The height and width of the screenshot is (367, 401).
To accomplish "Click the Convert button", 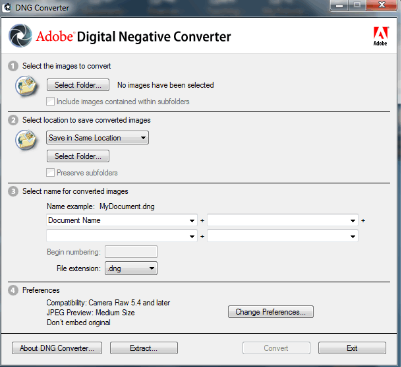I will 276,348.
